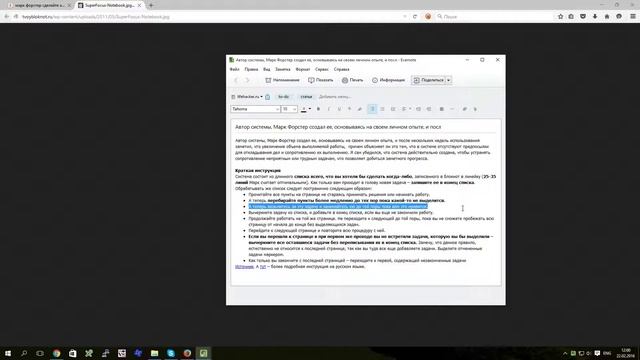This screenshot has height=360, width=640.
Task: Click the back arrow in Evernote toolbar
Action: (236, 80)
